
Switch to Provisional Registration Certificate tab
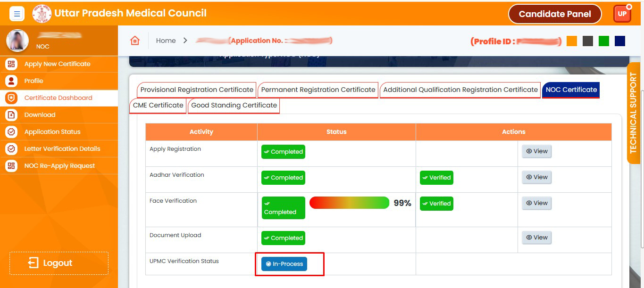(197, 90)
